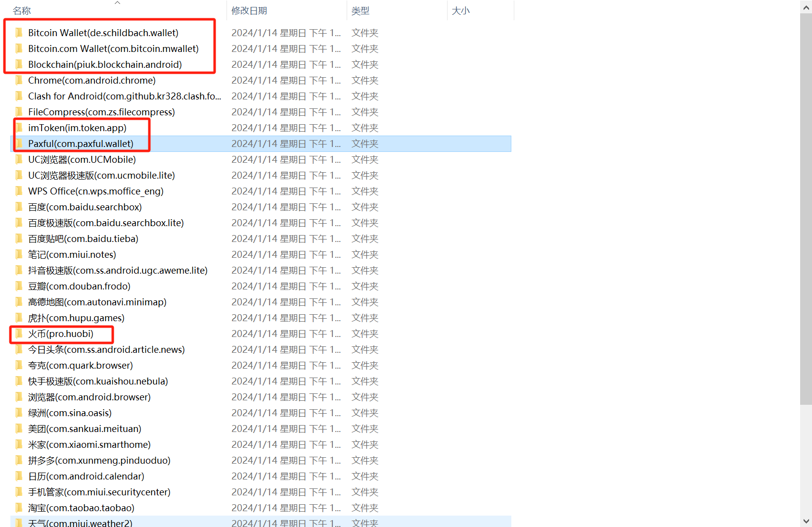This screenshot has height=527, width=812.
Task: Select 米家(com.xiaomi.smarthome) folder name
Action: tap(90, 444)
